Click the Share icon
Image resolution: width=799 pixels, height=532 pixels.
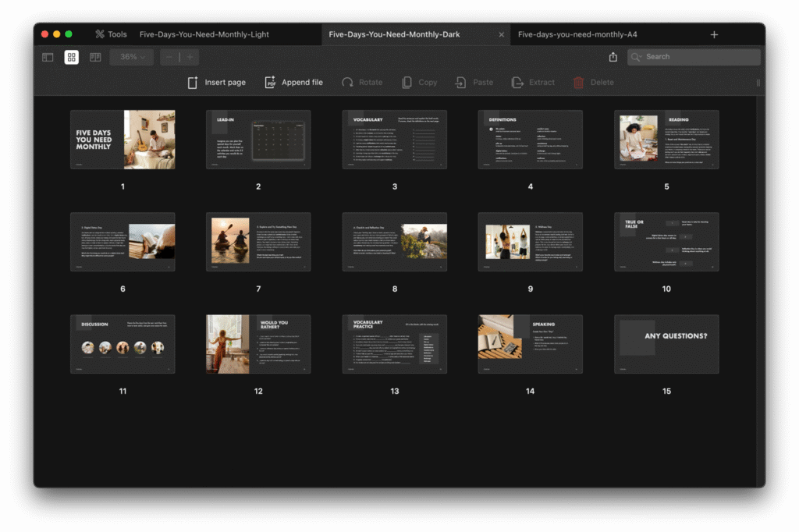[x=613, y=57]
